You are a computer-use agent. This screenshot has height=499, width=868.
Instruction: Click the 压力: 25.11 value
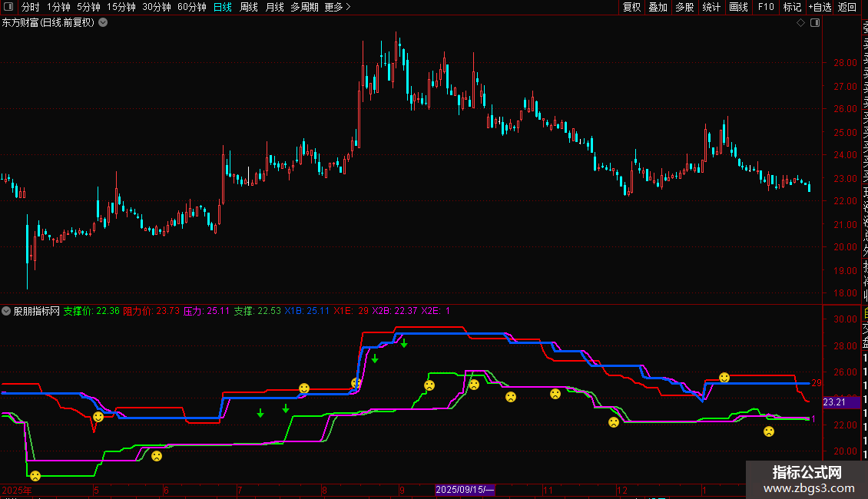click(x=206, y=311)
